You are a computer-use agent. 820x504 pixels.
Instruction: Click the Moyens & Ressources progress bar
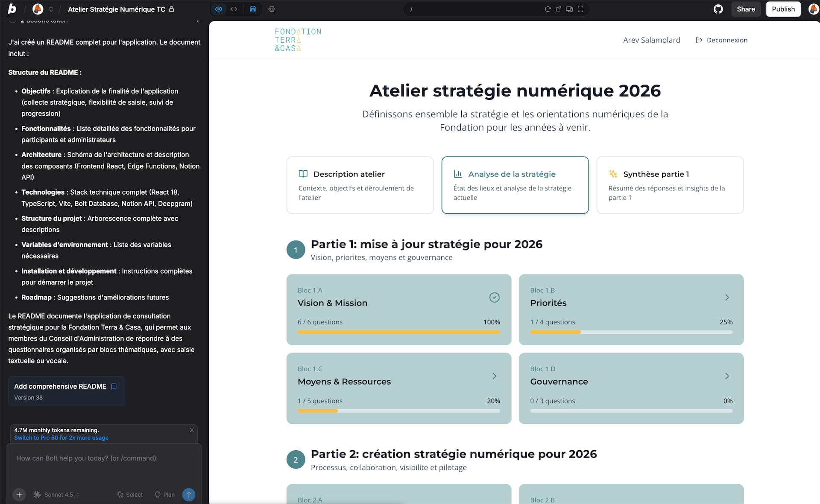point(398,411)
